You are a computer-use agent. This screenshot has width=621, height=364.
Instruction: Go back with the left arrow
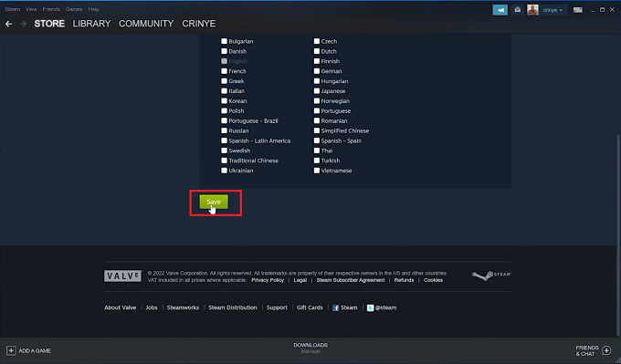pyautogui.click(x=8, y=24)
